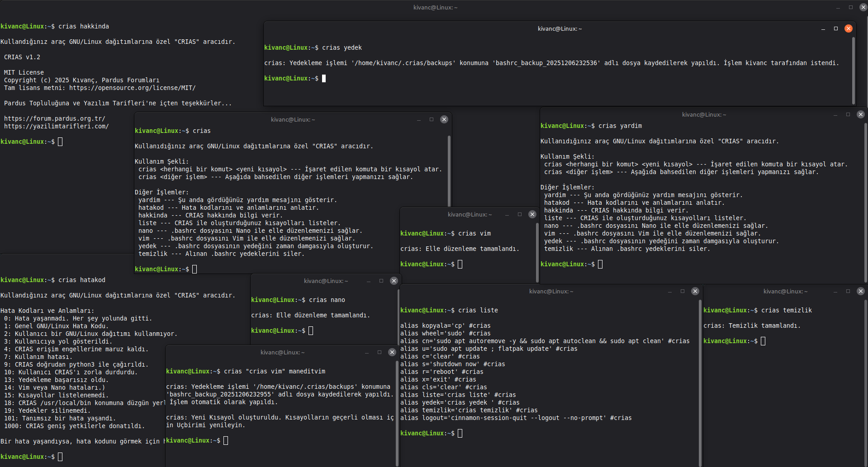868x467 pixels.
Task: Click the scrollbar in 'crias yedek' window
Action: click(854, 70)
